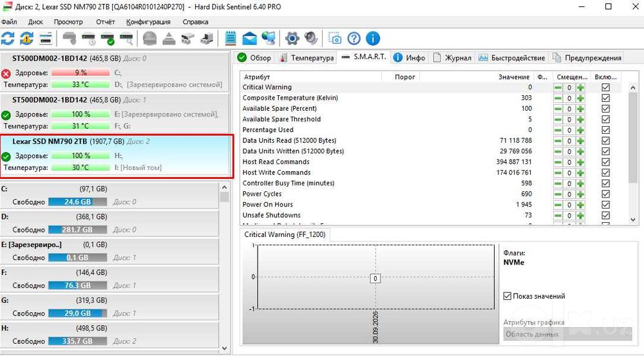This screenshot has height=356, width=644.
Task: Open the Справка menu
Action: (x=196, y=22)
